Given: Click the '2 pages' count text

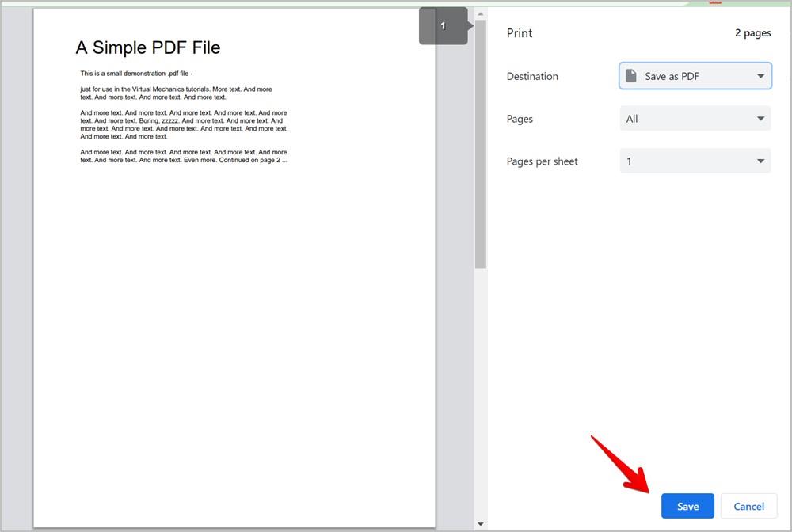Looking at the screenshot, I should pos(752,33).
